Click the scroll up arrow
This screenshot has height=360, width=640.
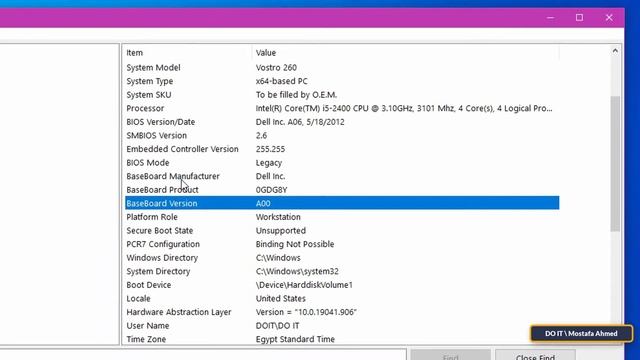point(615,51)
